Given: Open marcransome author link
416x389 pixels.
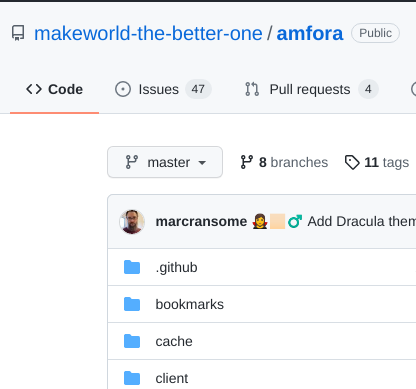Looking at the screenshot, I should point(201,222).
